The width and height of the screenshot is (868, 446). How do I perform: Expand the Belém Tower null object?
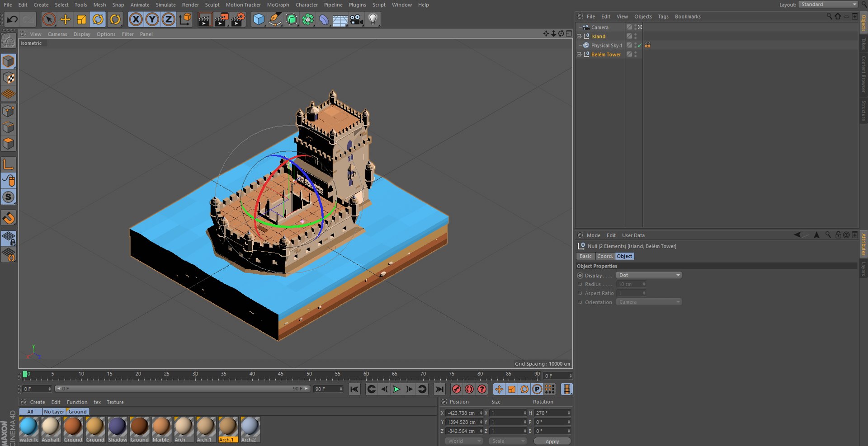pyautogui.click(x=579, y=54)
